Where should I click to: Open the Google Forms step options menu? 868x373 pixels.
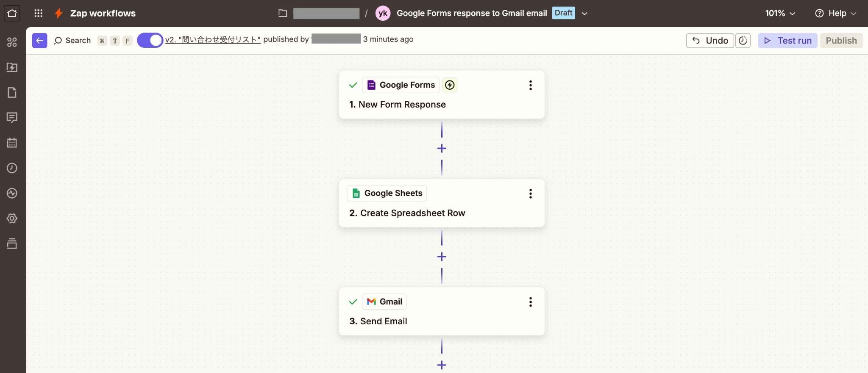[530, 85]
